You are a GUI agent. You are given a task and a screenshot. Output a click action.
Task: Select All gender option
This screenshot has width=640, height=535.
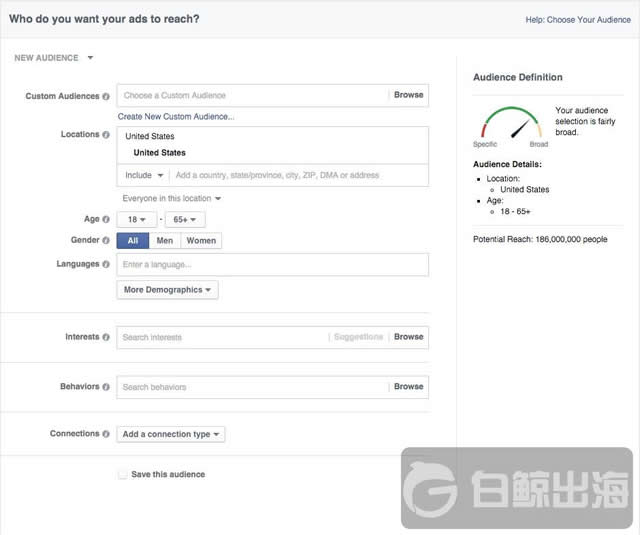click(x=133, y=241)
